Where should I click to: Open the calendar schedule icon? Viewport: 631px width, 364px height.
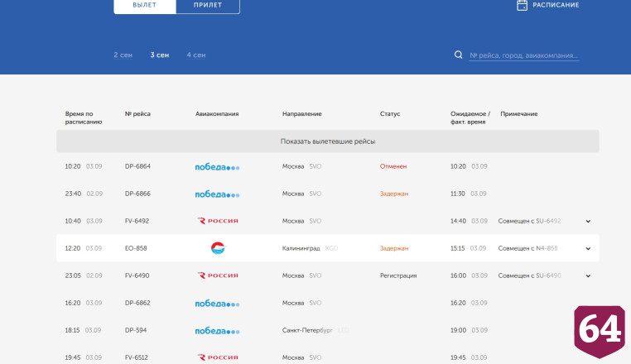522,5
